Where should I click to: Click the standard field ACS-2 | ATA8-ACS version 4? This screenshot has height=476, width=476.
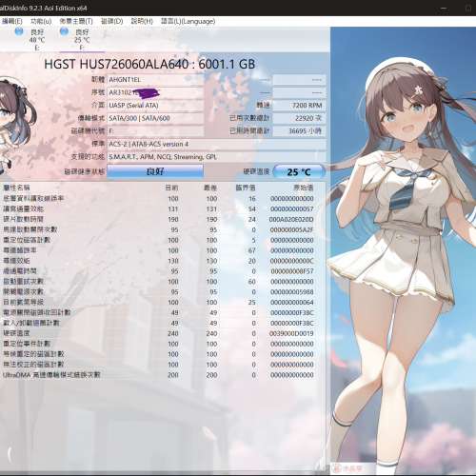[x=217, y=144]
